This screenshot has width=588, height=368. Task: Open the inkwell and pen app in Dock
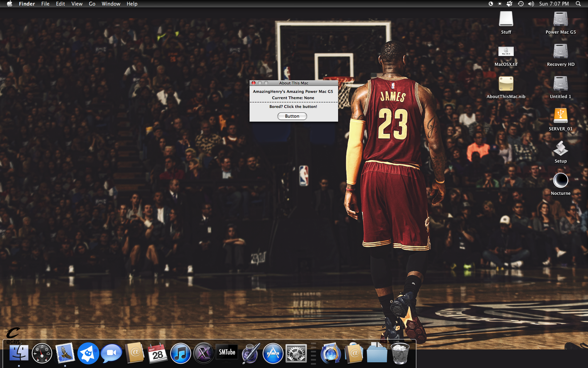point(250,353)
